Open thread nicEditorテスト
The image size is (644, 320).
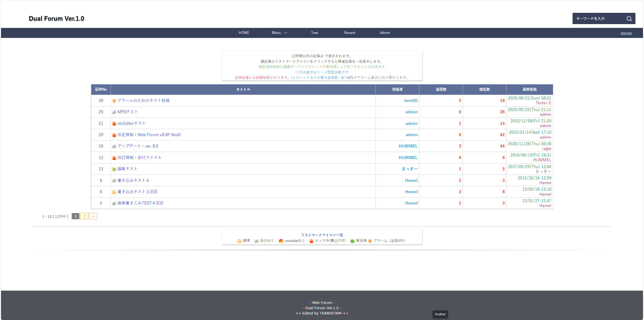click(132, 123)
